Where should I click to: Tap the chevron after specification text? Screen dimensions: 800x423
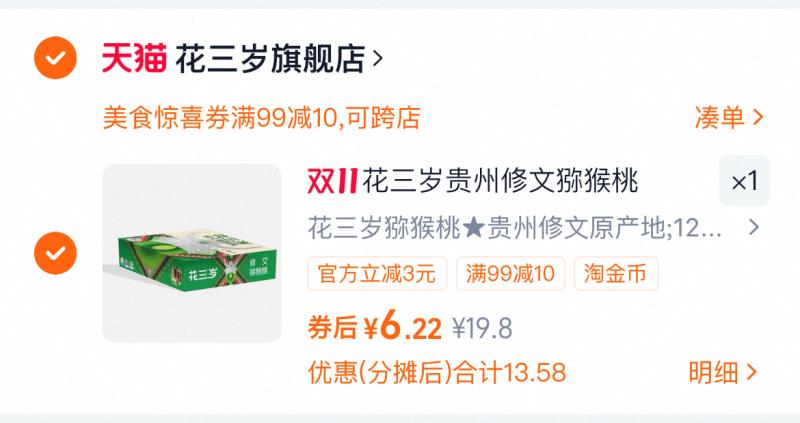754,228
